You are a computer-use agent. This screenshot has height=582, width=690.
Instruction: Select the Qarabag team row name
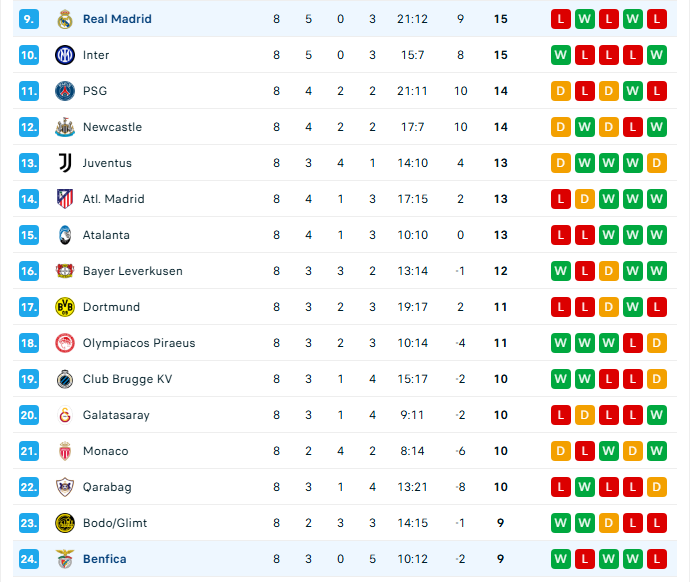click(107, 487)
